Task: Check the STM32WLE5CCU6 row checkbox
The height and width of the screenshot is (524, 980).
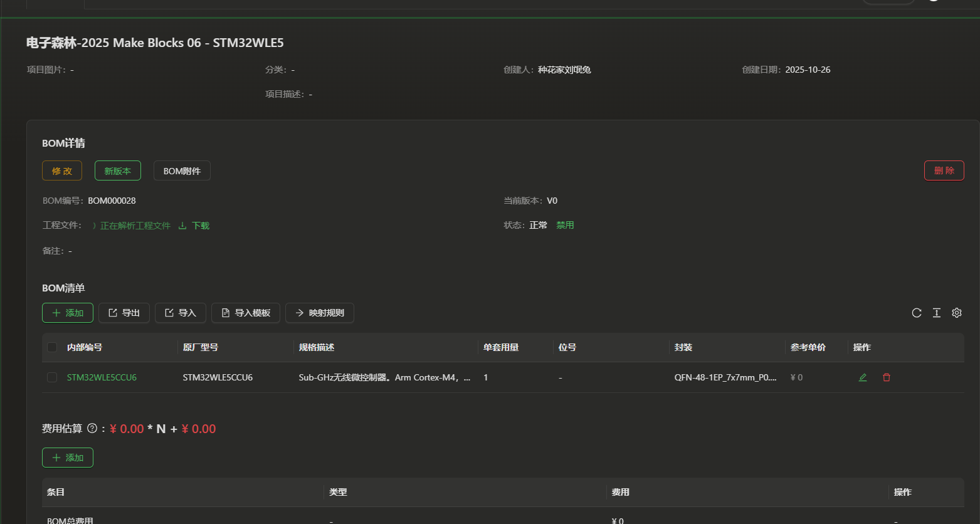Action: 52,377
